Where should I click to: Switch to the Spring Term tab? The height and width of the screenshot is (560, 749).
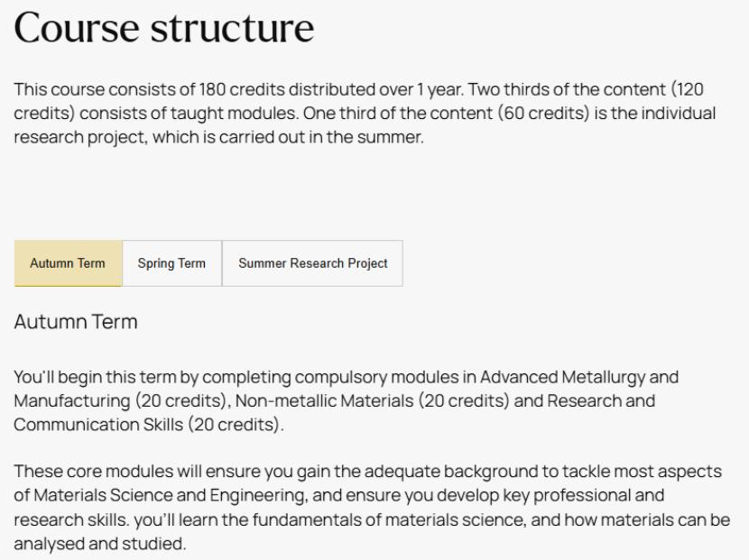click(x=171, y=263)
